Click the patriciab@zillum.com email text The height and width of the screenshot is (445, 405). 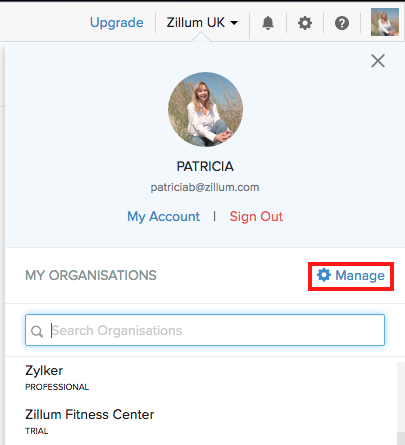205,187
